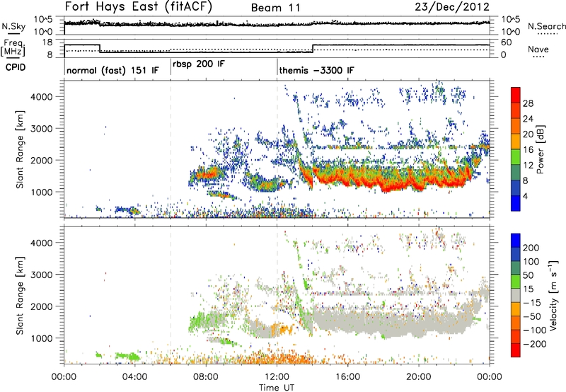Image resolution: width=566 pixels, height=392 pixels.
Task: Click the '4000' tick on power panel
Action: pos(42,97)
